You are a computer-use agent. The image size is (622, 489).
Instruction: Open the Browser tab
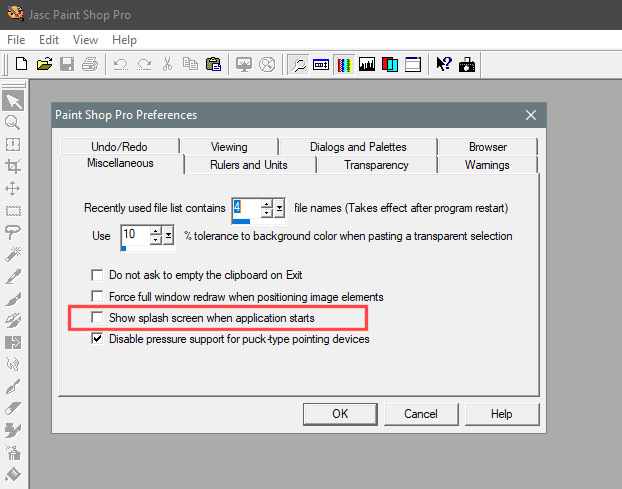point(488,147)
